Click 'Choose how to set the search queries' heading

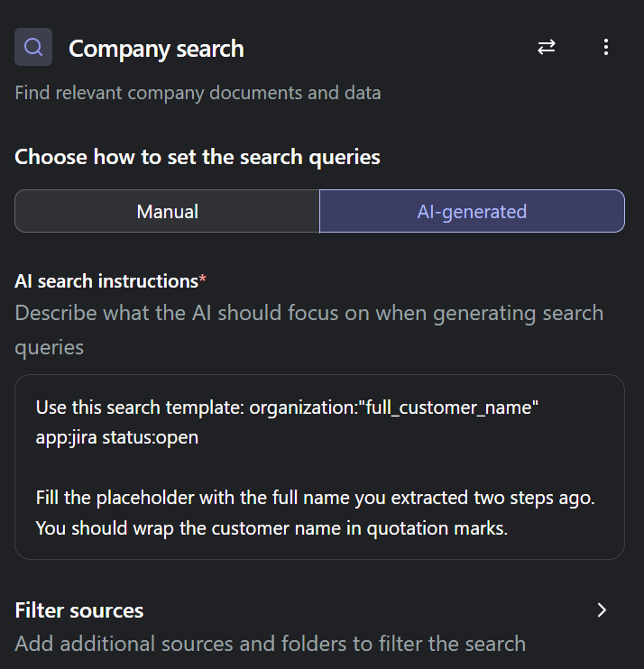coord(198,157)
